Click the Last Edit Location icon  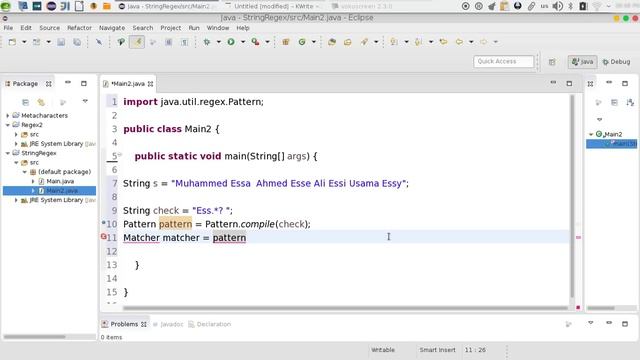pyautogui.click(x=443, y=42)
